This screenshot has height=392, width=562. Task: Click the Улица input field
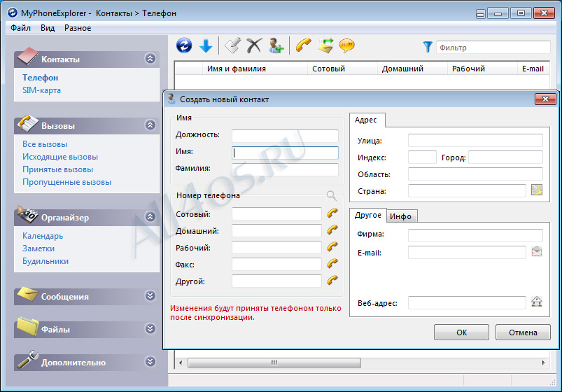[475, 140]
